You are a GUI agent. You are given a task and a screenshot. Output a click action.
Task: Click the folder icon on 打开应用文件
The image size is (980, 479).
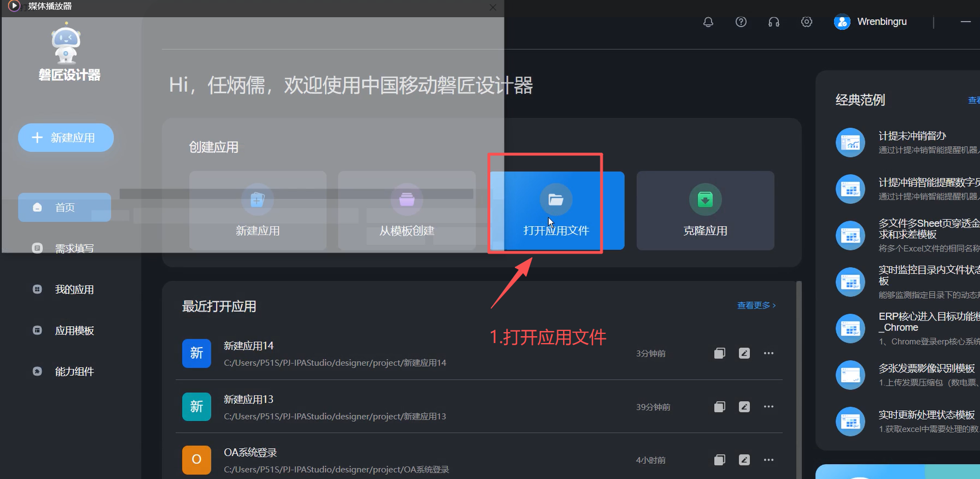(556, 199)
